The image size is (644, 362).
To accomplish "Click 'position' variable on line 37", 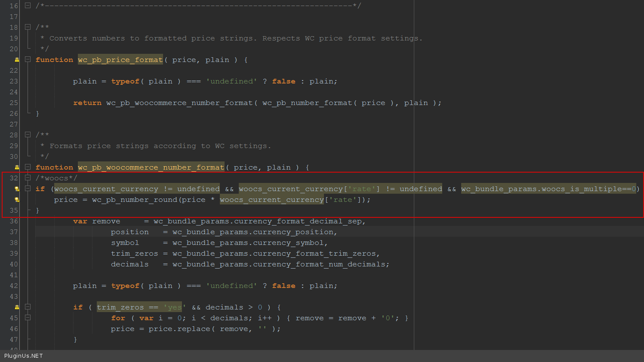I will tap(130, 232).
